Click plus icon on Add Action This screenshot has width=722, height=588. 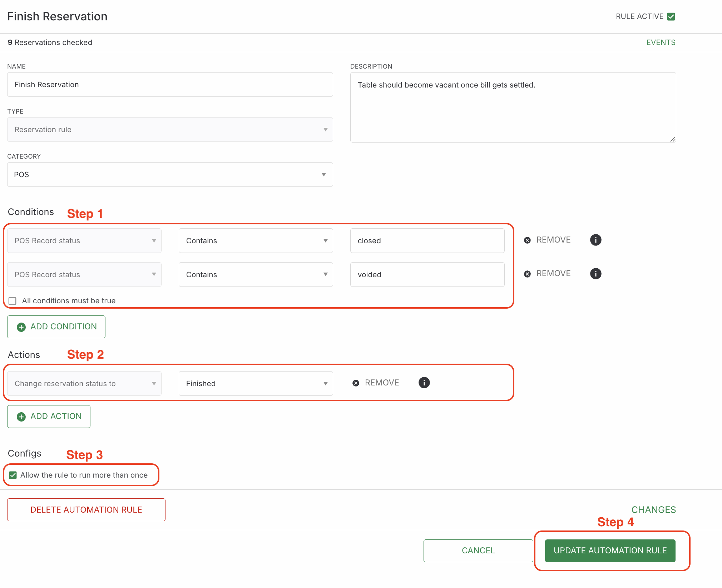(x=21, y=417)
